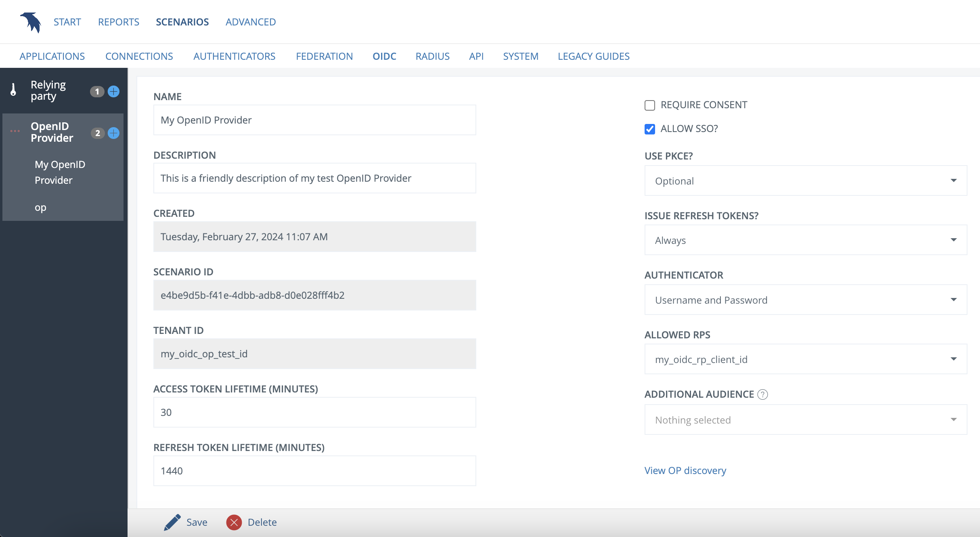980x537 pixels.
Task: Click the red Delete cross icon
Action: click(234, 522)
